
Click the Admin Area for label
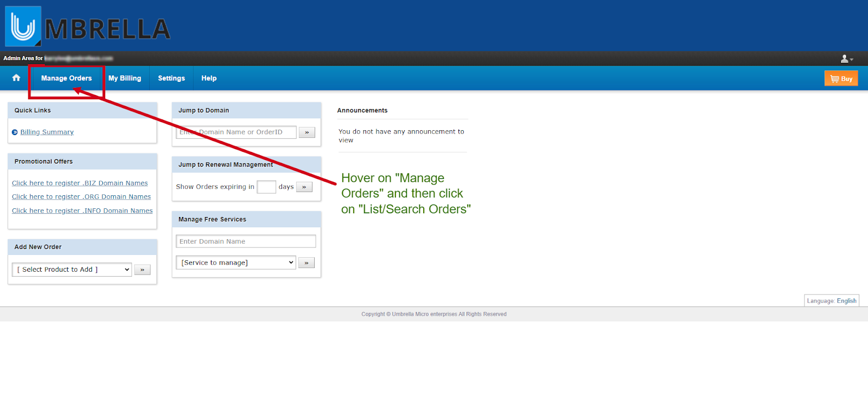point(23,58)
